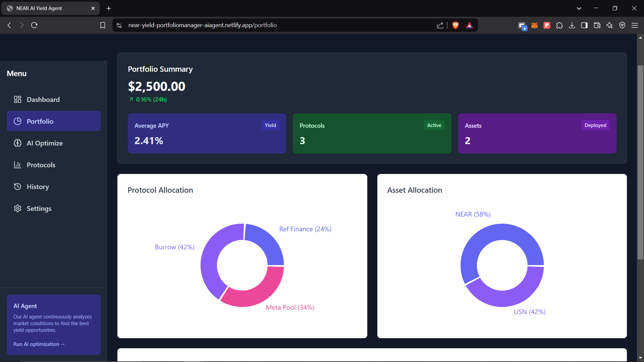Click the bookmark page icon
Image resolution: width=644 pixels, height=362 pixels.
[x=103, y=25]
